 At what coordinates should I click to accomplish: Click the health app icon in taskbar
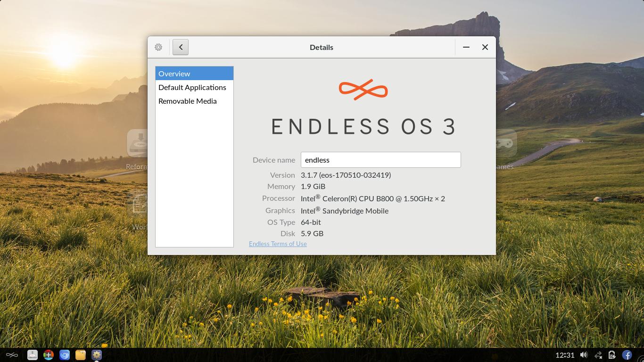coord(49,355)
